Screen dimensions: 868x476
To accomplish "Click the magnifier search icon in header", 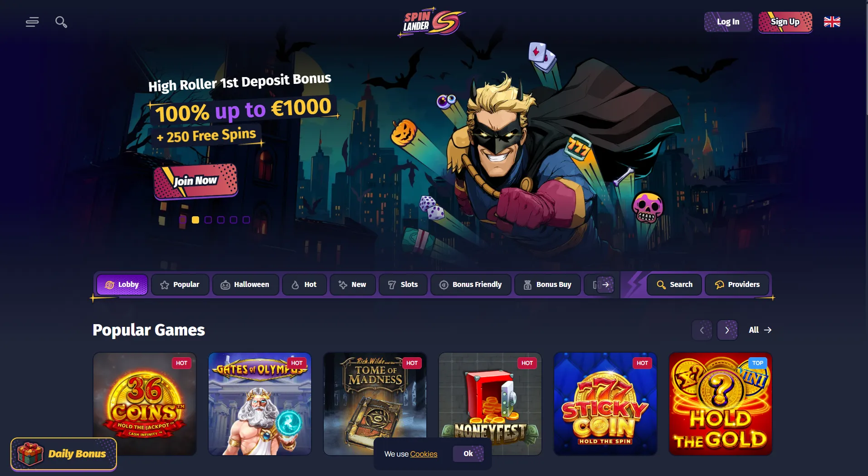I will point(61,22).
